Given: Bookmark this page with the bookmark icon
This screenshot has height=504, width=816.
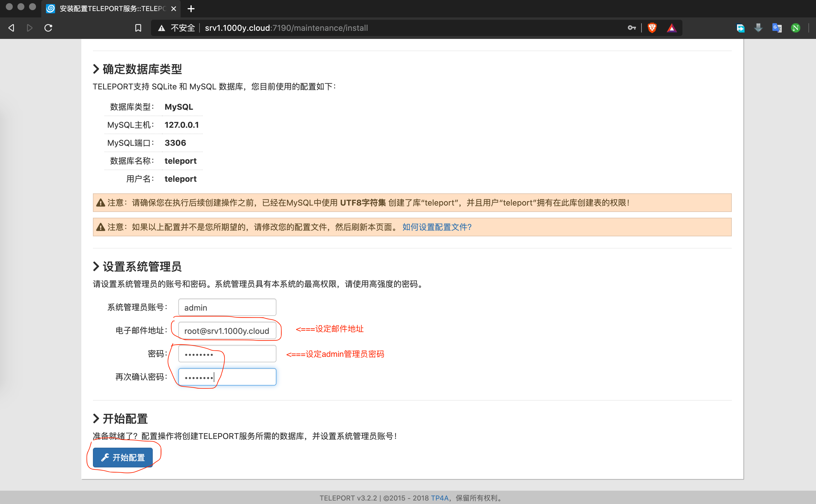Looking at the screenshot, I should pos(138,28).
